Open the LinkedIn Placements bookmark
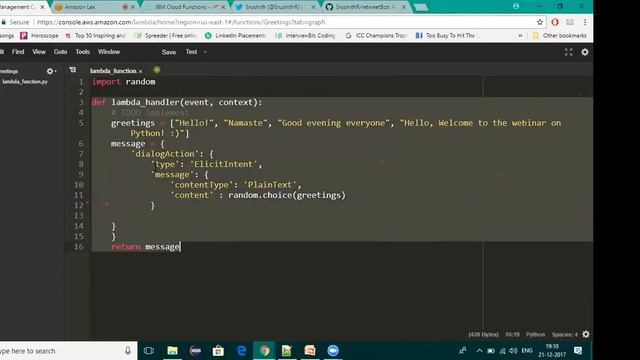The image size is (640, 360). pyautogui.click(x=236, y=36)
